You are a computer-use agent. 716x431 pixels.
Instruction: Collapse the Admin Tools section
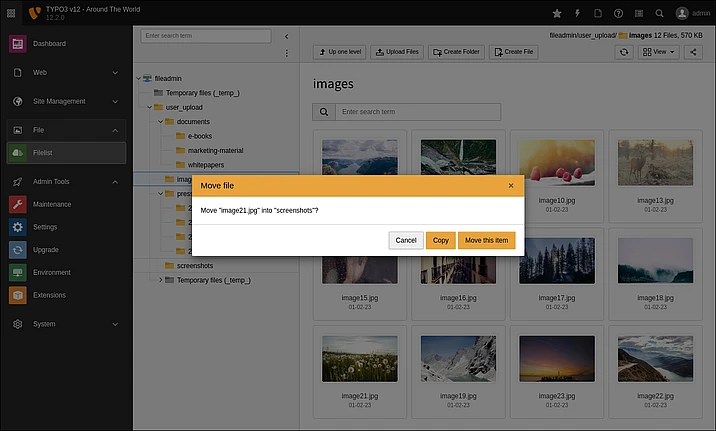click(x=114, y=182)
